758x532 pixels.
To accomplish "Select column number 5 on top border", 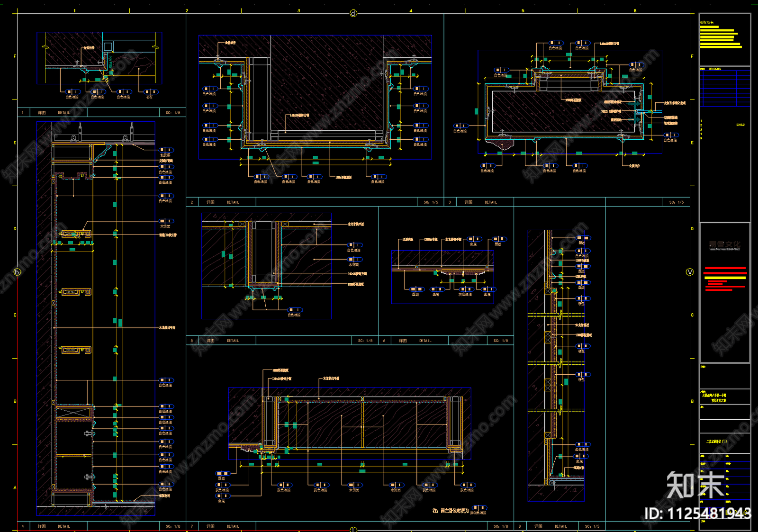I will tap(523, 10).
